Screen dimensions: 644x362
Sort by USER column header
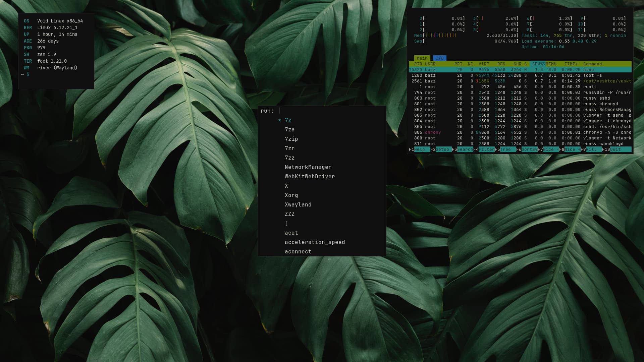pyautogui.click(x=430, y=64)
